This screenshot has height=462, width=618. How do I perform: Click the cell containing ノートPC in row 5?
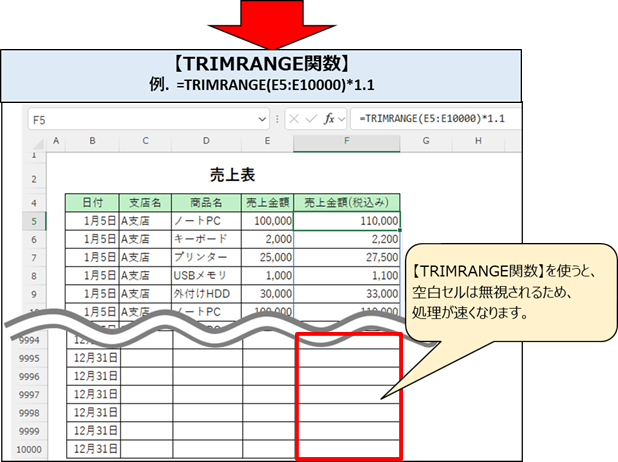(x=207, y=221)
